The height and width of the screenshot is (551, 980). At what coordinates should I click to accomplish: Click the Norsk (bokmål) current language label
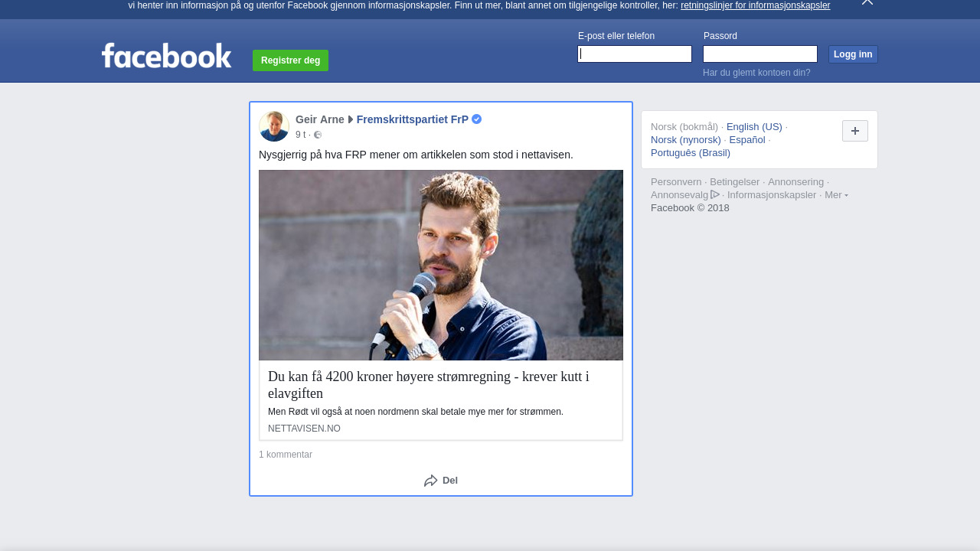click(x=684, y=127)
